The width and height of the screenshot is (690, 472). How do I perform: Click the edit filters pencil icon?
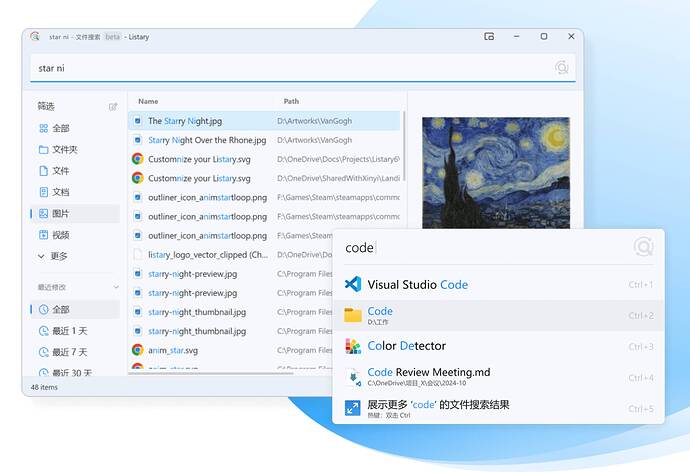click(113, 106)
